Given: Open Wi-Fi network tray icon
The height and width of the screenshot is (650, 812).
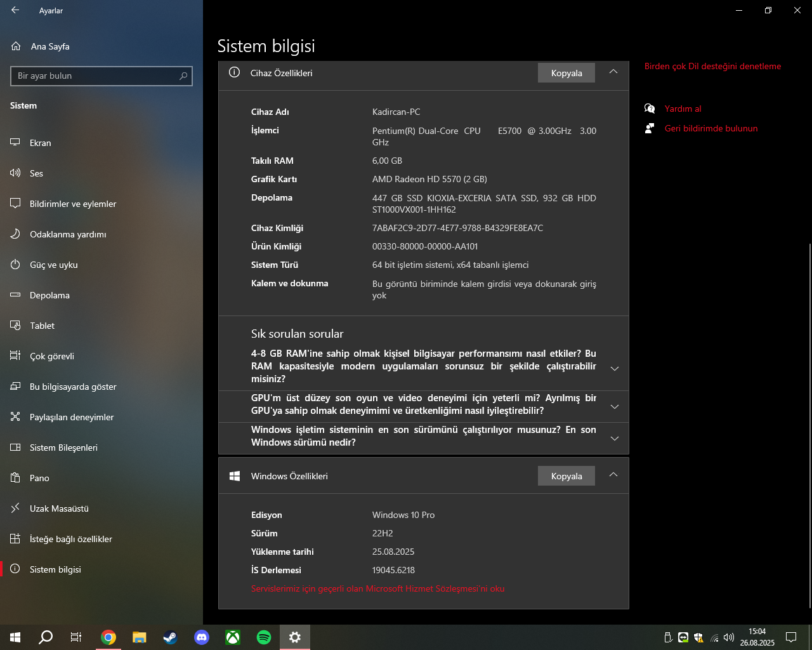Looking at the screenshot, I should click(714, 637).
